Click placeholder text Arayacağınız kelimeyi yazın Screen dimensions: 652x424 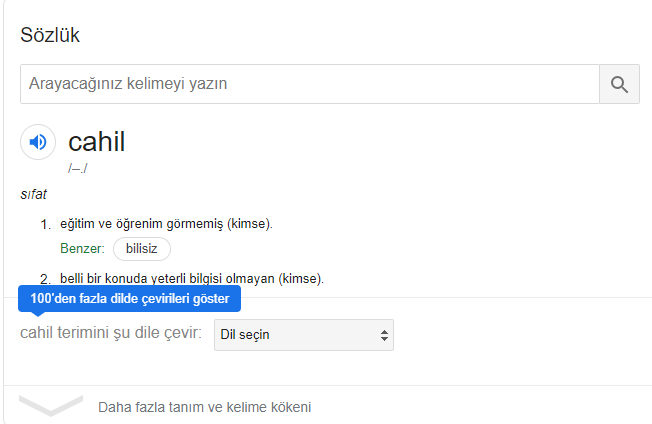coord(128,84)
